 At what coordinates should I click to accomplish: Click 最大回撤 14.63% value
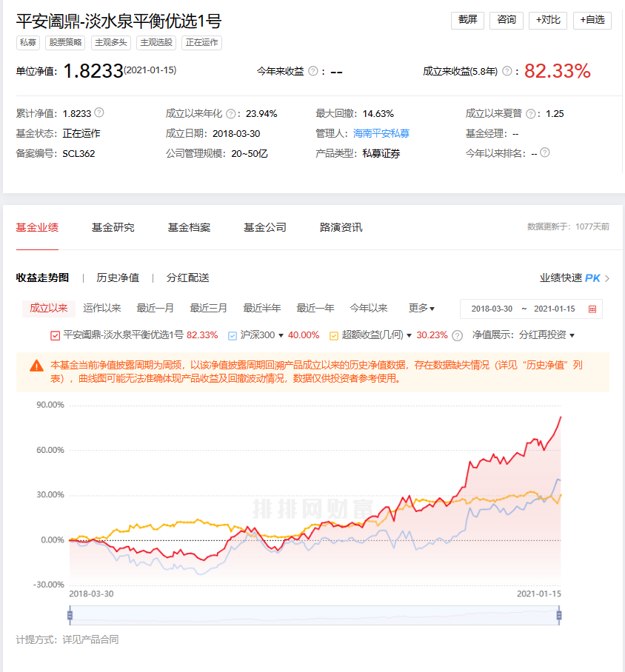pos(378,113)
